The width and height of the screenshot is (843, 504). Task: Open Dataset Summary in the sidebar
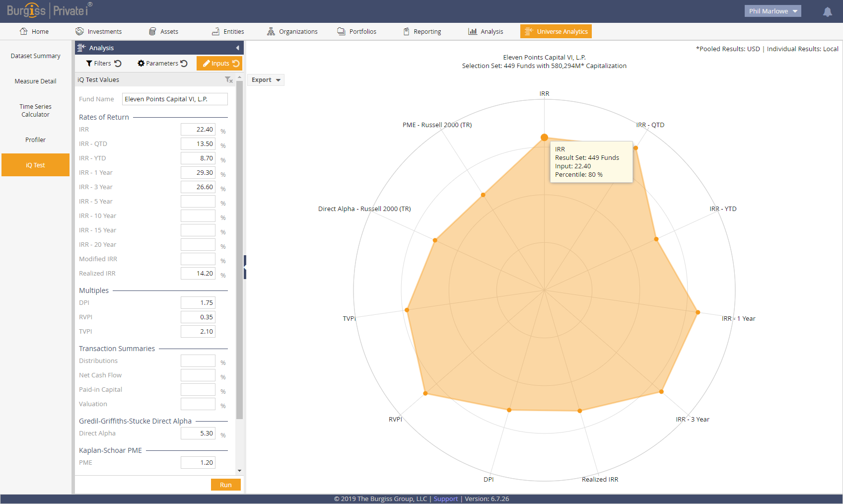pyautogui.click(x=36, y=56)
